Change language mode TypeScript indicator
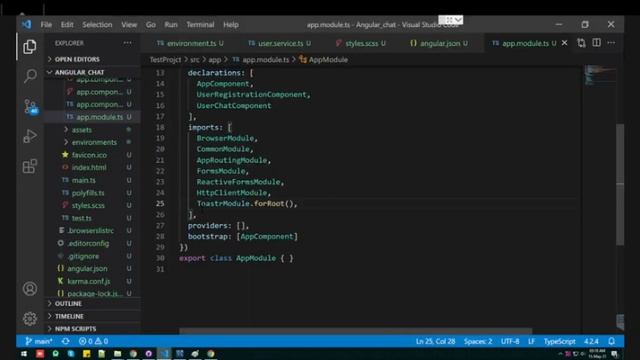The height and width of the screenshot is (360, 640). pyautogui.click(x=559, y=341)
